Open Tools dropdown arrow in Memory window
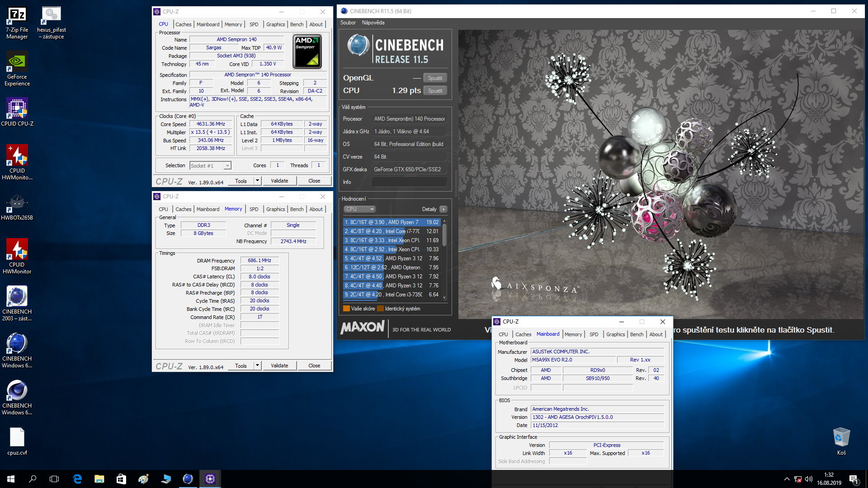Screen dimensions: 868x488 pos(257,366)
